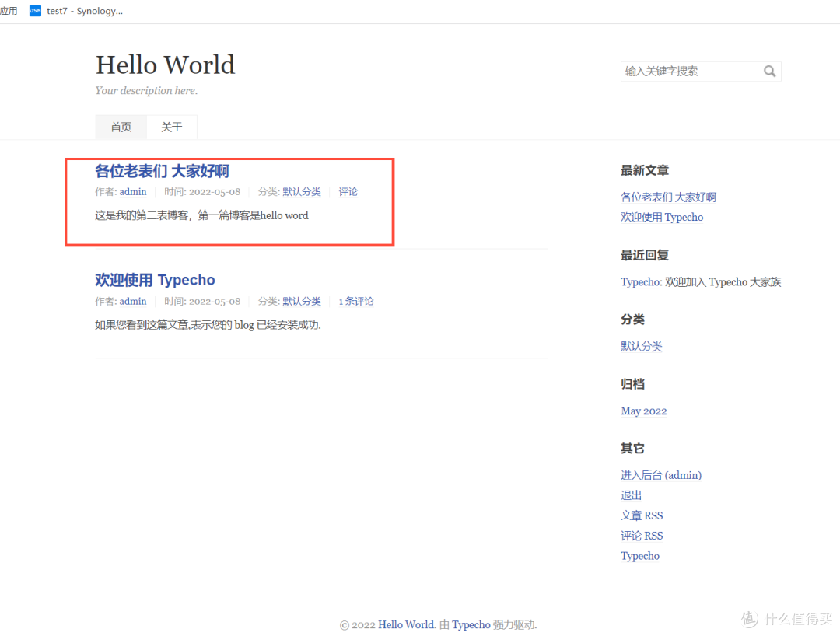Open the post 各位老表们 大家好啊

[x=162, y=171]
